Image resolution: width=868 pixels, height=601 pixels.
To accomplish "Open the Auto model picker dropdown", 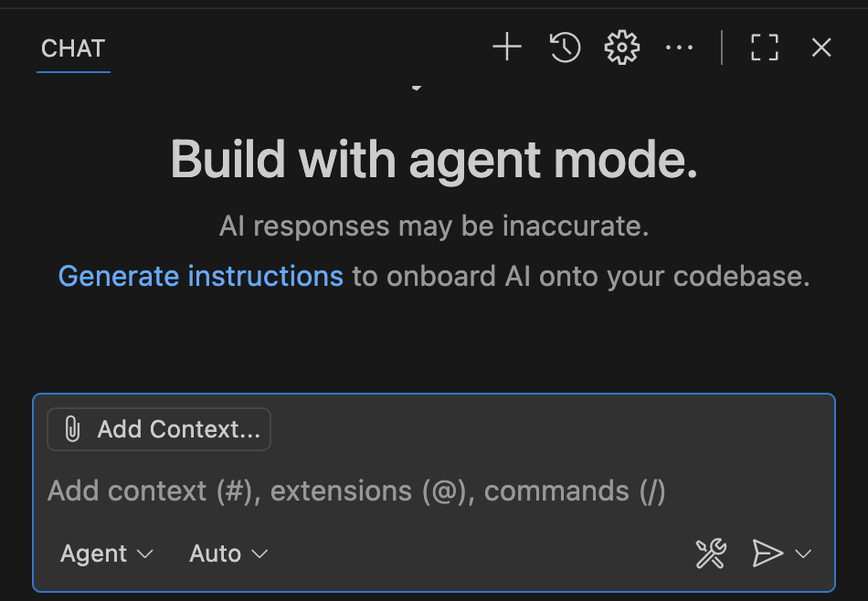I will (x=228, y=554).
